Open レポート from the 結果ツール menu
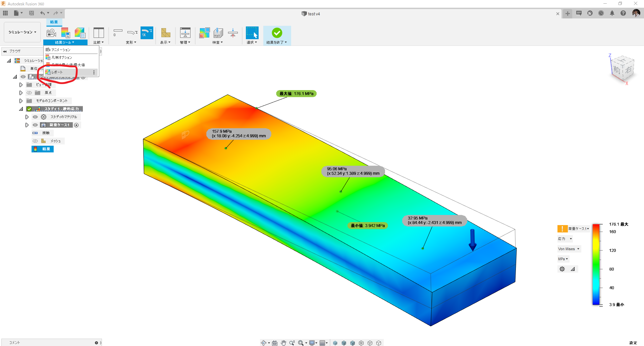This screenshot has width=644, height=346. pyautogui.click(x=57, y=72)
